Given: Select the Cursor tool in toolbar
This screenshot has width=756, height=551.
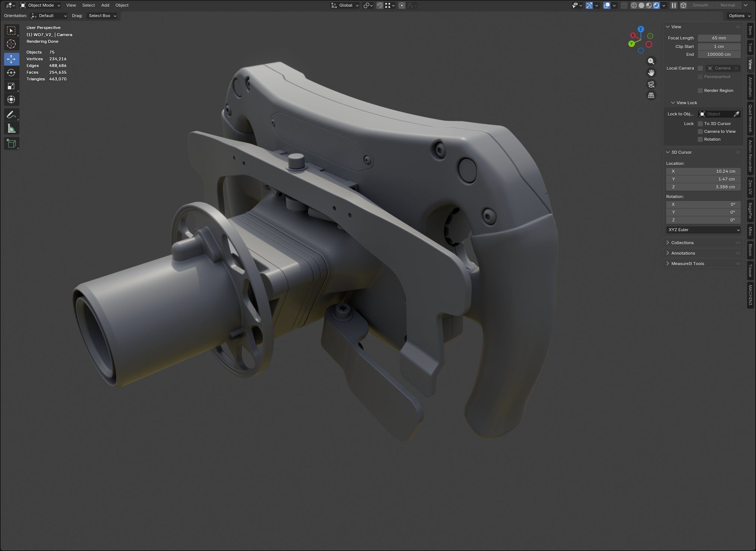Looking at the screenshot, I should tap(11, 44).
